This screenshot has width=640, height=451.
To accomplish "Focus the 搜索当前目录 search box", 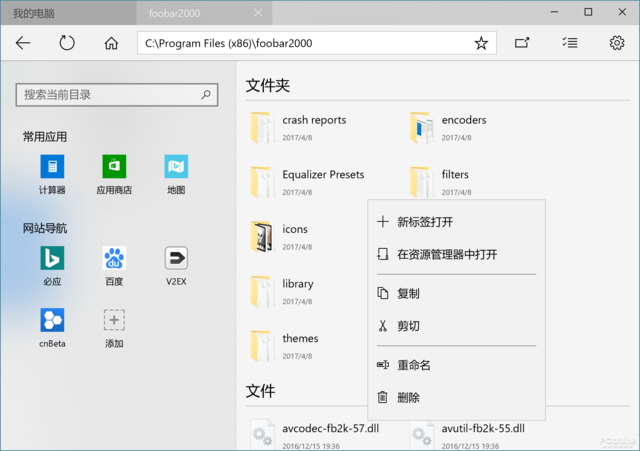I will 117,95.
